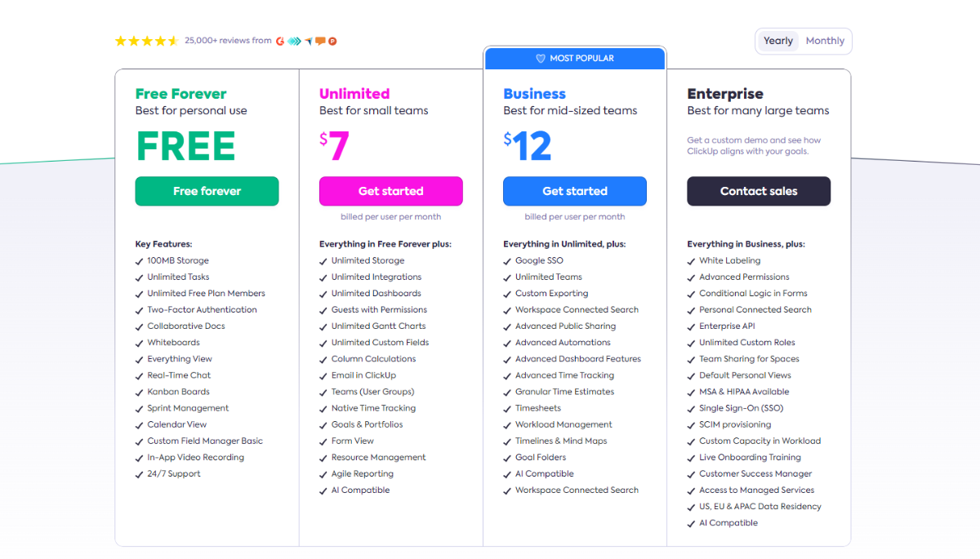Click the orange Software Advice speech bubble icon
Image resolution: width=980 pixels, height=559 pixels.
pos(320,41)
